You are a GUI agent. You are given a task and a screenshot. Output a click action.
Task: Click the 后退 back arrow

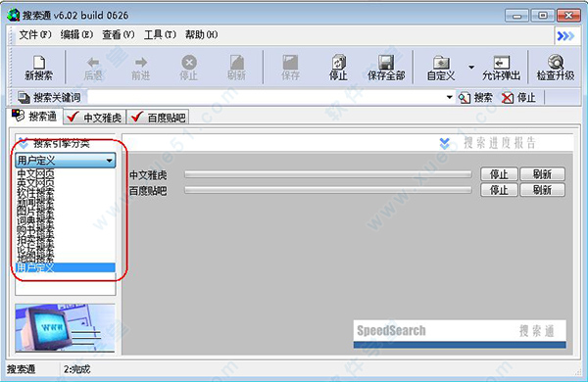point(93,68)
